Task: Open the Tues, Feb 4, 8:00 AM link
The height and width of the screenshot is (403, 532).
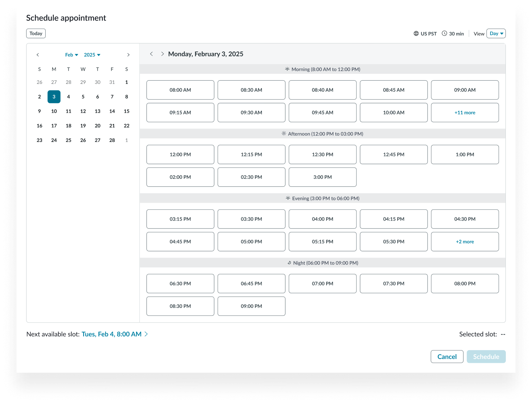Action: tap(112, 334)
